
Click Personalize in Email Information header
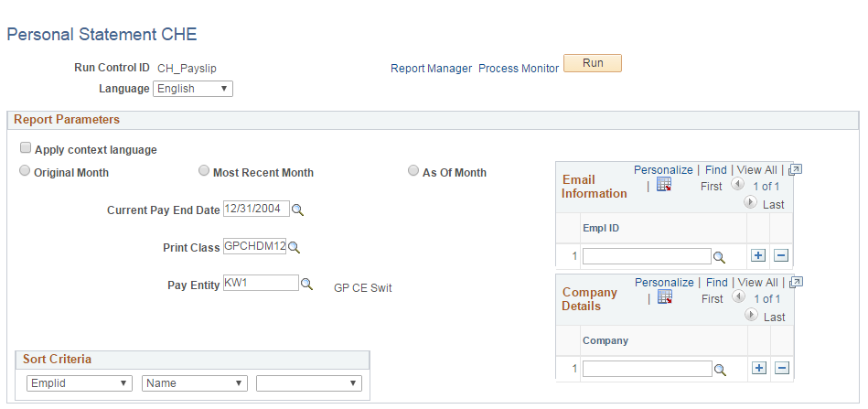coord(663,170)
